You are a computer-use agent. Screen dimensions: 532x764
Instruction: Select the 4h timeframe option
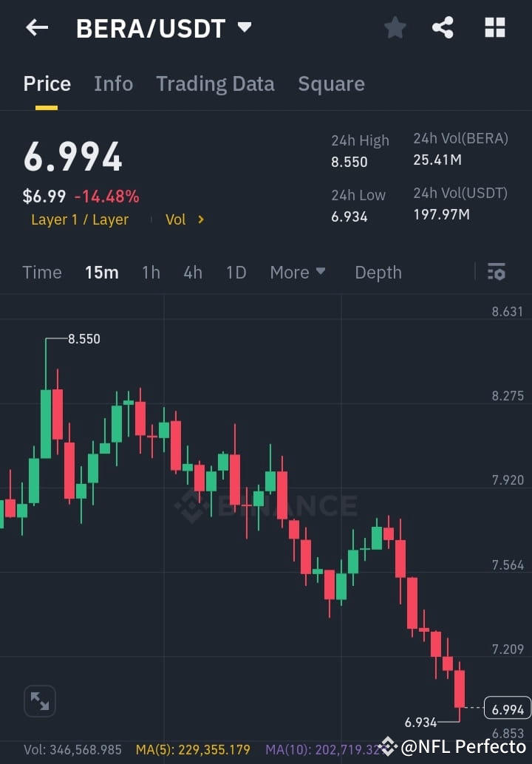[192, 273]
